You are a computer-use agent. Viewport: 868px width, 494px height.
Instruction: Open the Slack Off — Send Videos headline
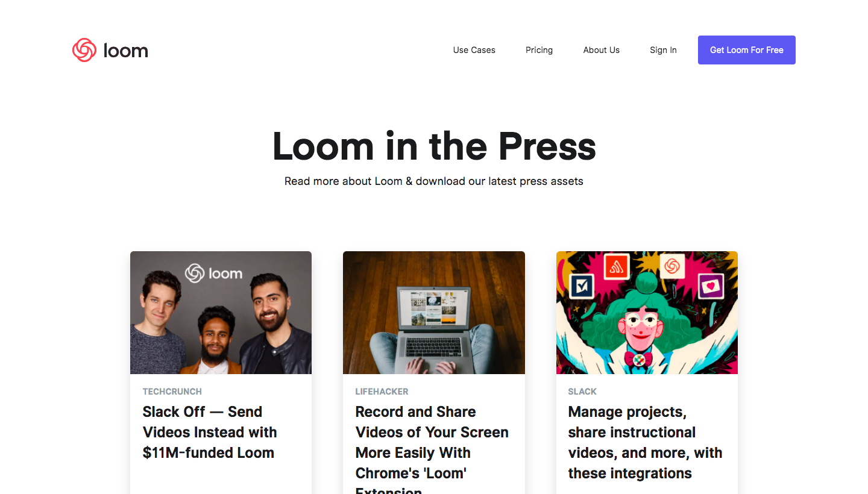coord(209,432)
